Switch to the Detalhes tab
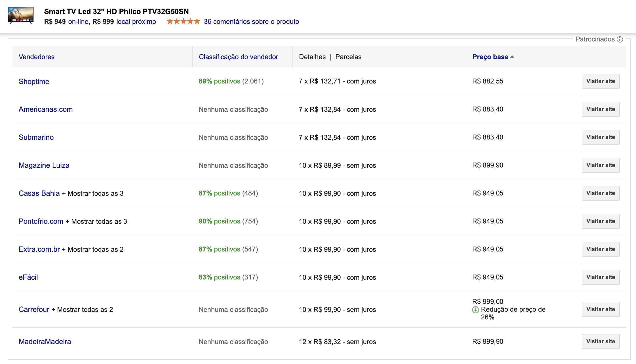Screen dimensions: 636x364 point(312,57)
